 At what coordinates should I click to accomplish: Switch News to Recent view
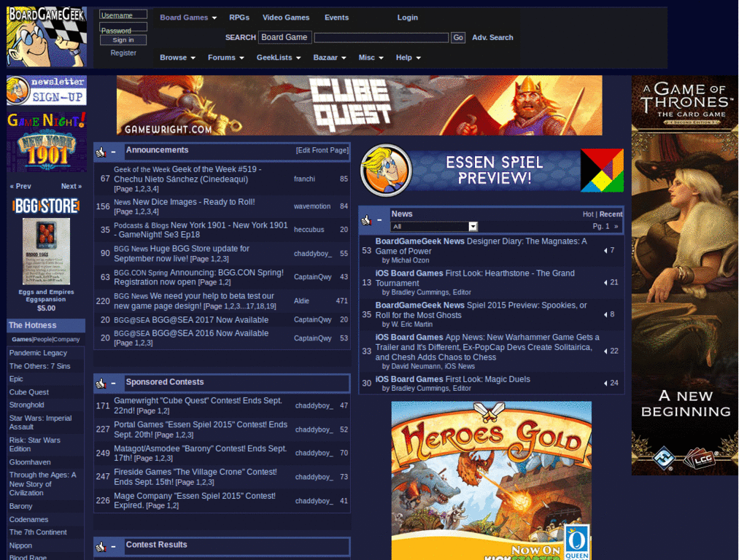click(x=611, y=214)
